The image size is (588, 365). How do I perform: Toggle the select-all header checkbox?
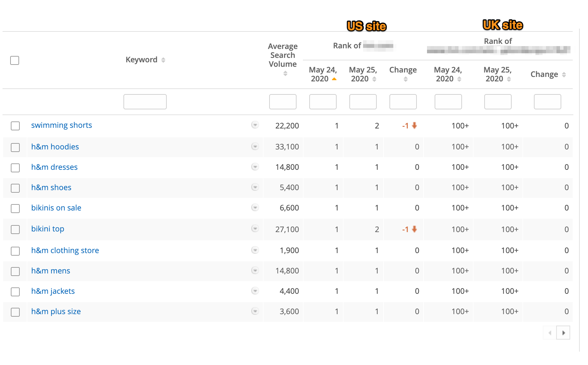pyautogui.click(x=15, y=60)
